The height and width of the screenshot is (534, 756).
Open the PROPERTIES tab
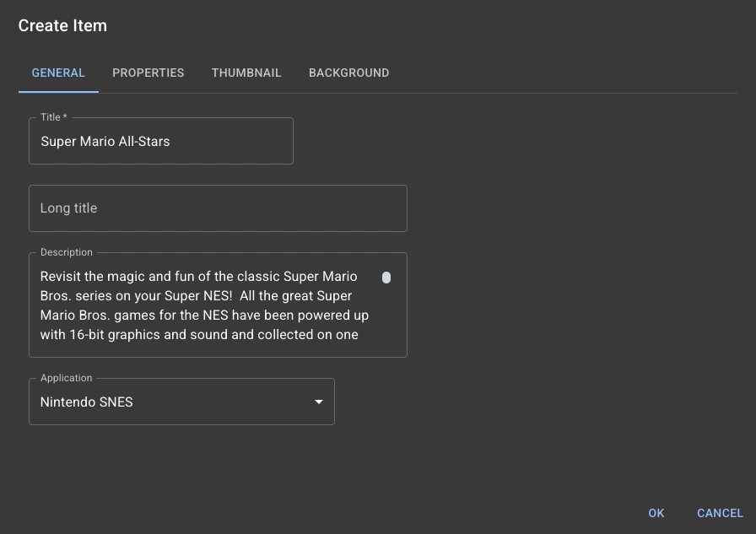click(x=148, y=73)
